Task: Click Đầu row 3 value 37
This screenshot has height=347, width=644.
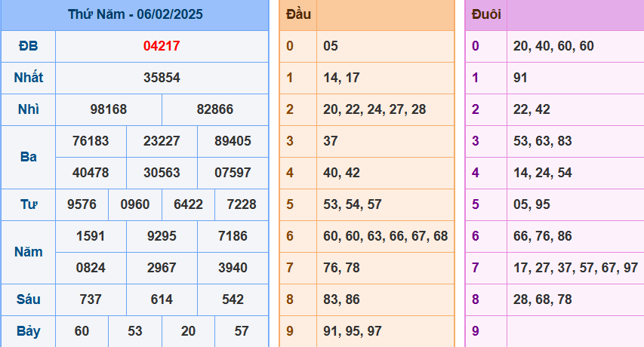Action: [x=331, y=141]
